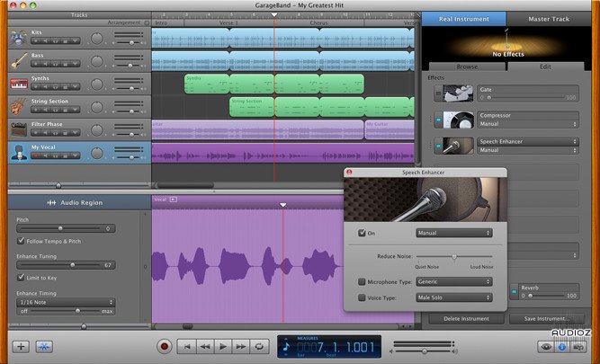Start recording with the red Record button
This screenshot has height=364, width=600.
[165, 347]
